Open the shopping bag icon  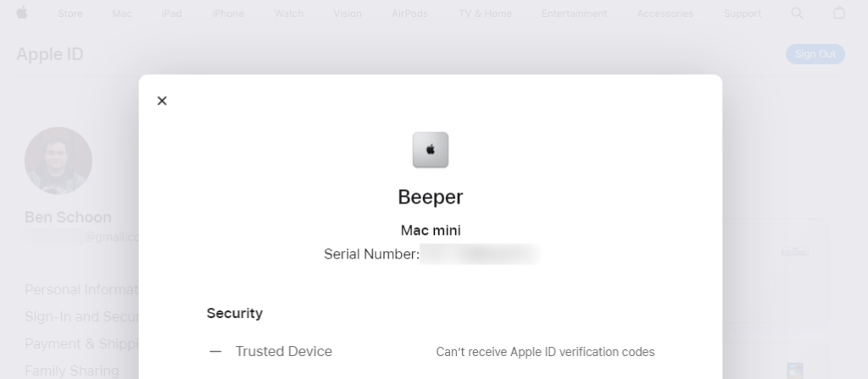click(x=839, y=13)
